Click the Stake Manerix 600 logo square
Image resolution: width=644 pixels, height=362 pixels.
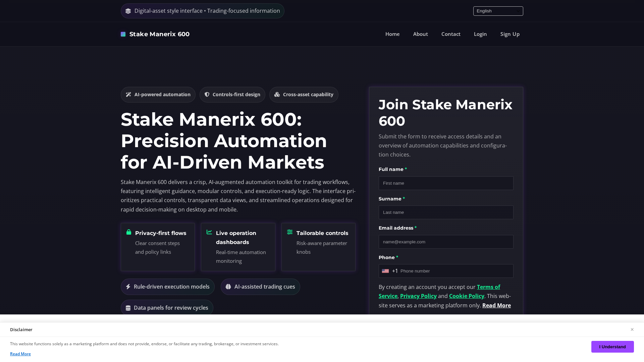pos(123,34)
